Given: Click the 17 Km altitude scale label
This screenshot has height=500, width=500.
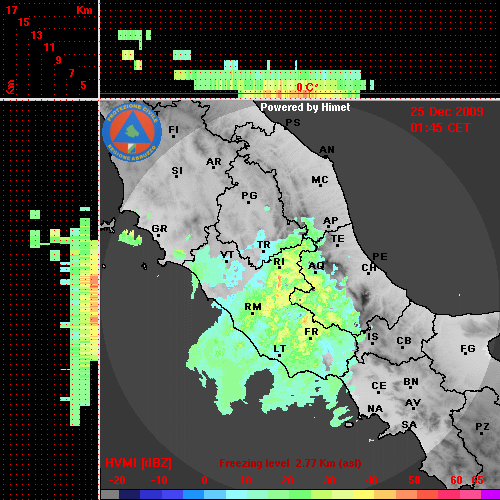Looking at the screenshot, I should pyautogui.click(x=12, y=10).
